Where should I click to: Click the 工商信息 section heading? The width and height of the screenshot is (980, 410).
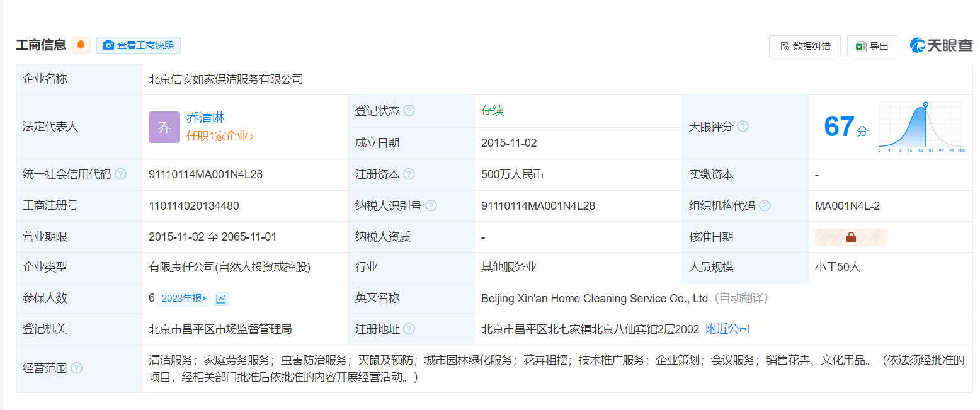point(41,45)
